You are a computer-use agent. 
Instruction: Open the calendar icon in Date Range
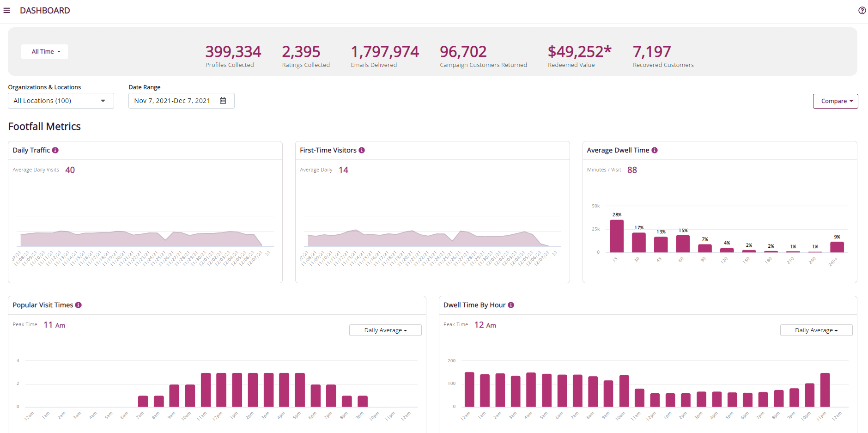[223, 100]
